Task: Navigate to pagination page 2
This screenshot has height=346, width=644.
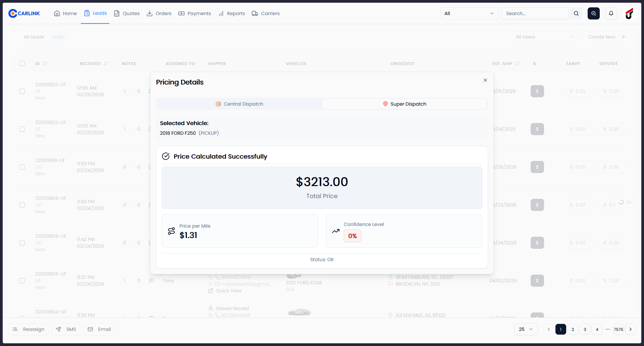Action: click(573, 329)
